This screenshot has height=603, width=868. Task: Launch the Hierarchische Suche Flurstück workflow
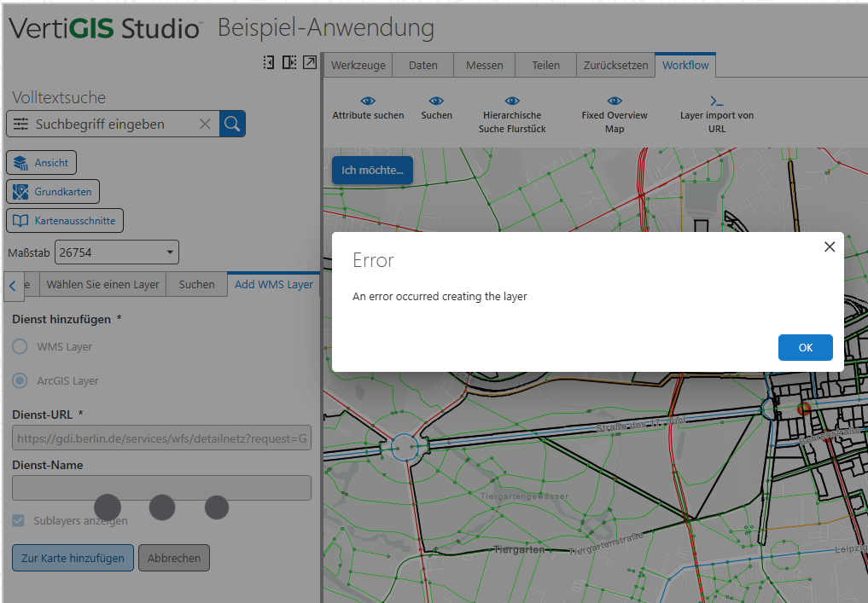tap(512, 114)
